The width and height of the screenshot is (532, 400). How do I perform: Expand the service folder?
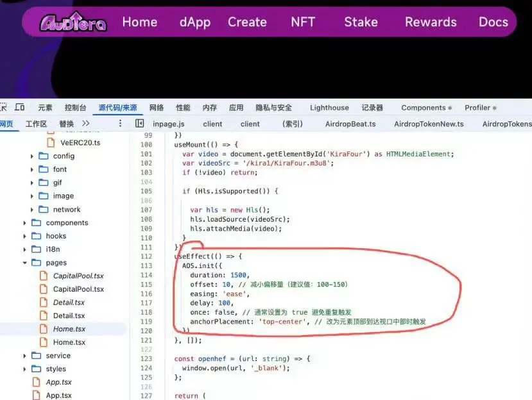[24, 356]
